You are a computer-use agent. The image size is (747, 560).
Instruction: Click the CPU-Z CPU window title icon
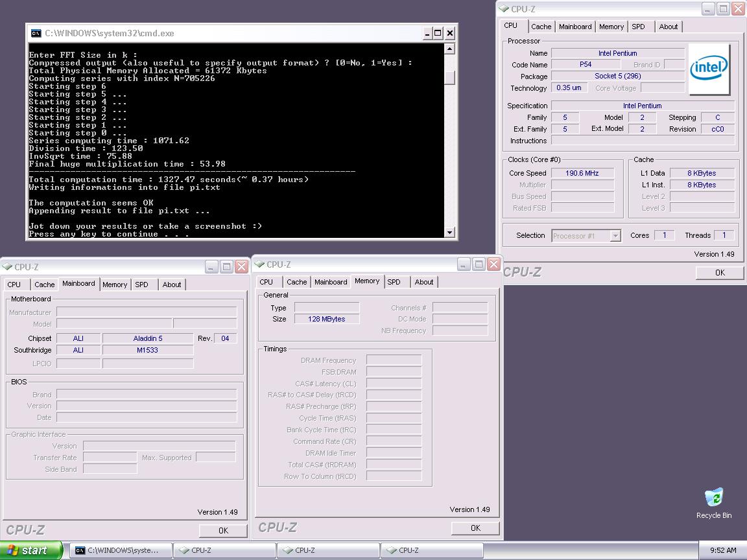[504, 8]
